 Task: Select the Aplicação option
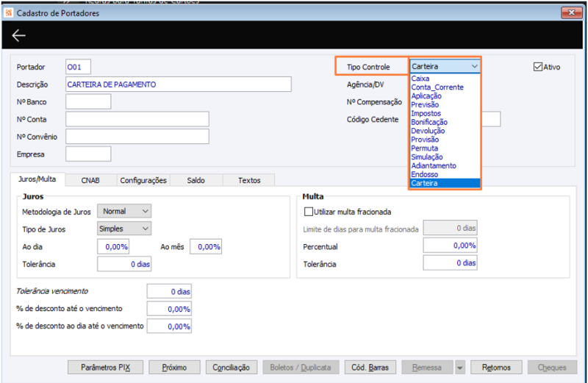tap(445, 96)
